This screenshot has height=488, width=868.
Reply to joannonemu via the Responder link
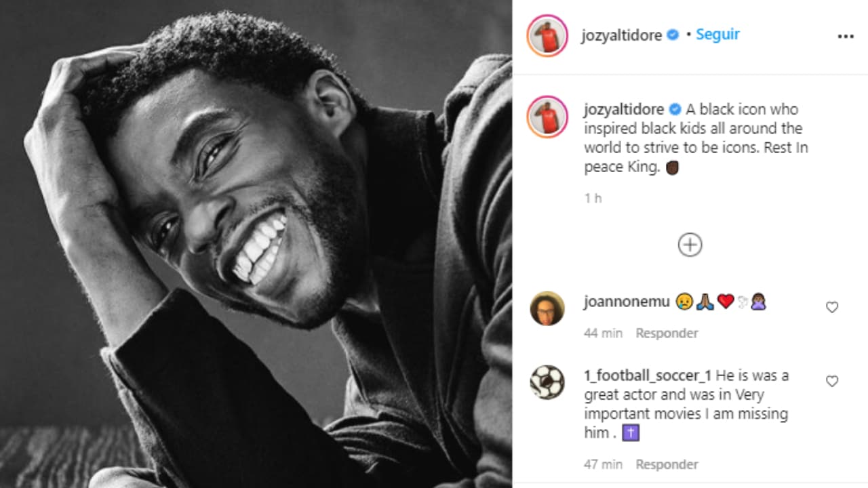[x=666, y=333]
